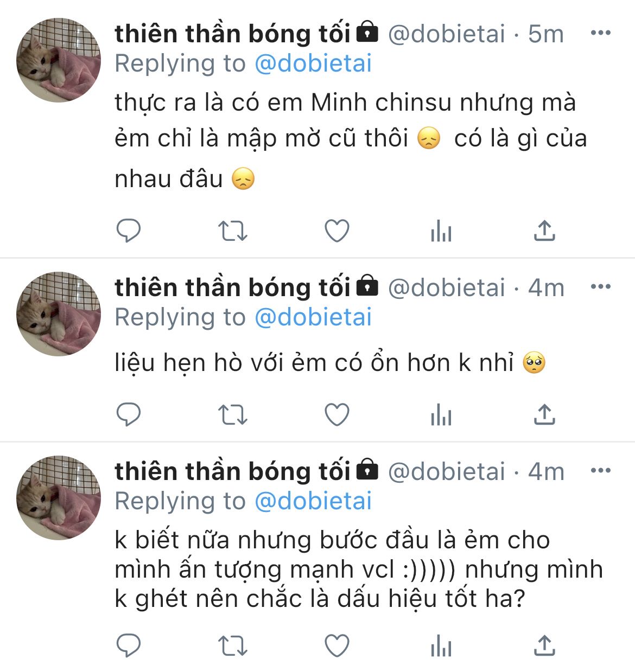The height and width of the screenshot is (672, 635).
Task: Tap the cat avatar on the first tweet
Action: [x=59, y=60]
